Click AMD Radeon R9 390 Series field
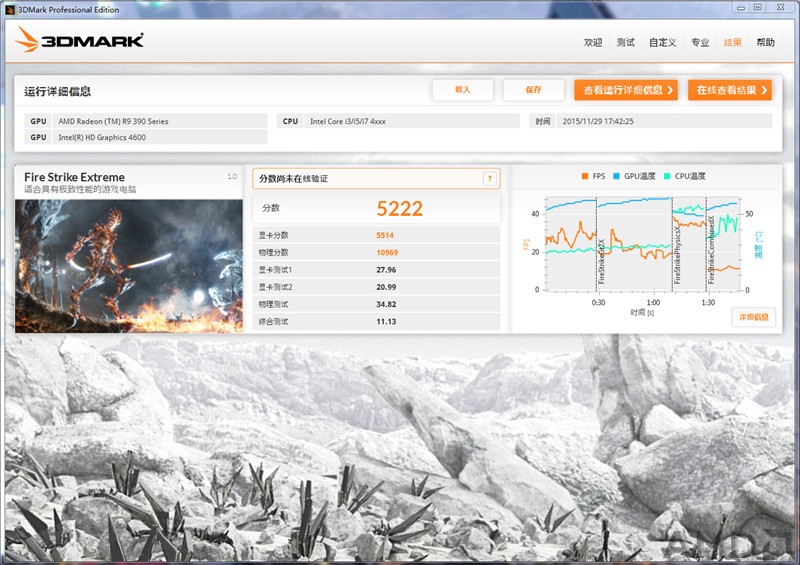 (160, 121)
